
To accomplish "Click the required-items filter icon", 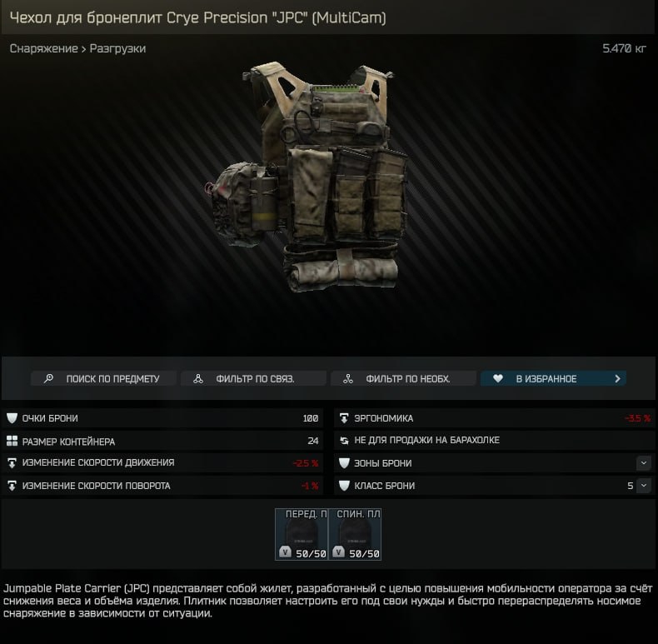I will click(x=348, y=379).
